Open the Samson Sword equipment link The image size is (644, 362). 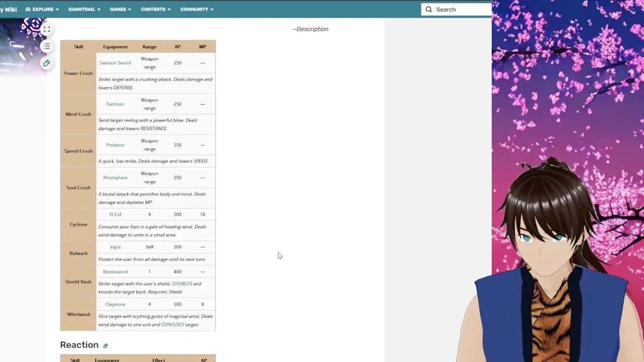pos(115,63)
